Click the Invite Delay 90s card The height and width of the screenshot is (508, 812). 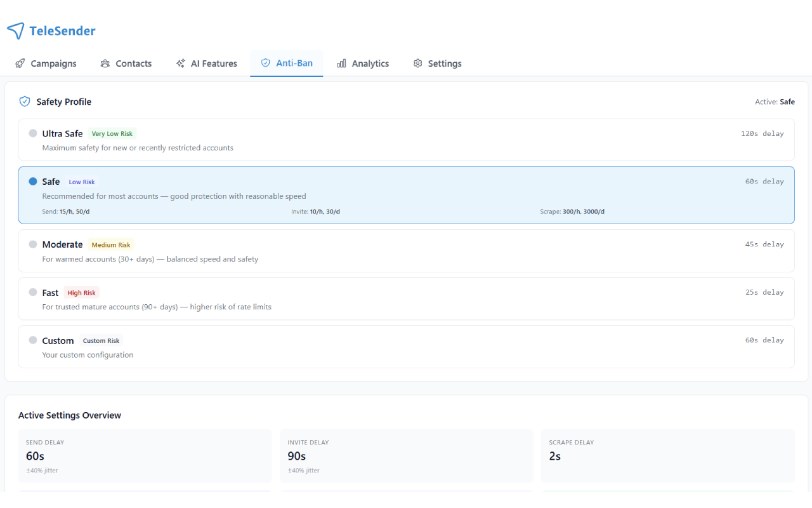[406, 456]
